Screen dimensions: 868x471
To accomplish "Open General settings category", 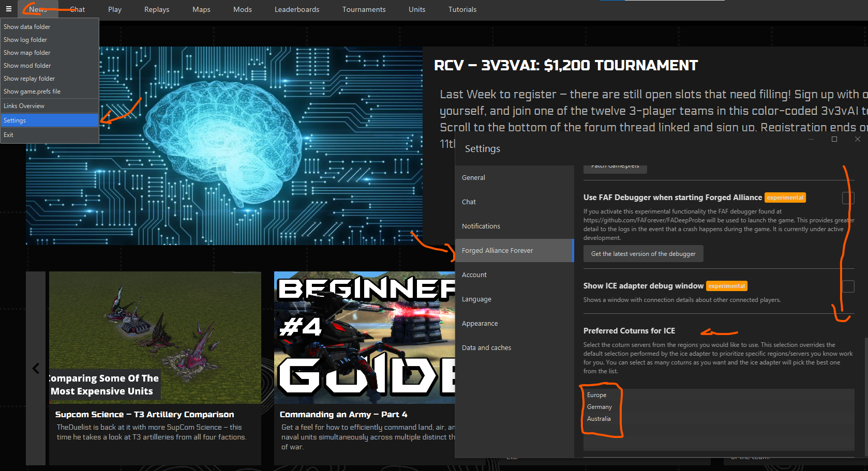I will point(514,178).
